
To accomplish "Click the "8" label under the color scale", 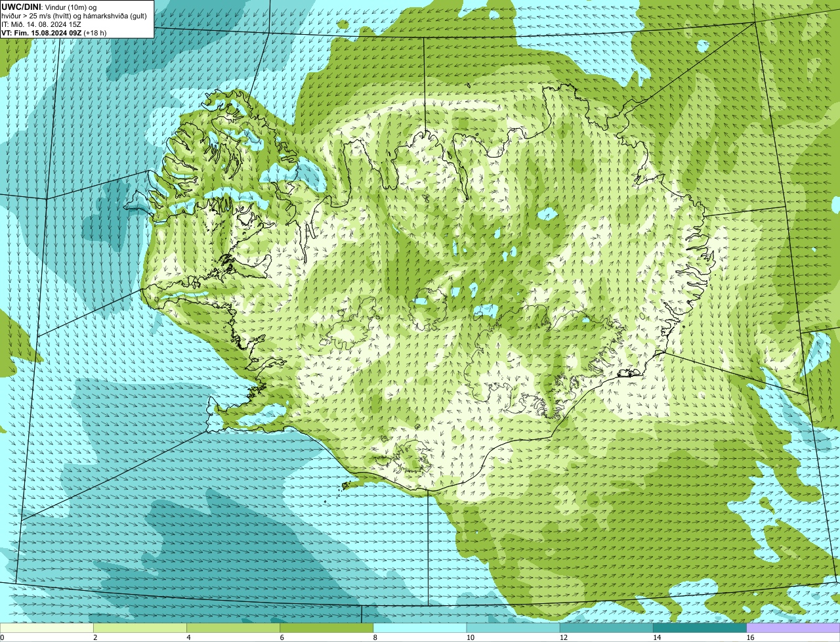I will [x=375, y=637].
